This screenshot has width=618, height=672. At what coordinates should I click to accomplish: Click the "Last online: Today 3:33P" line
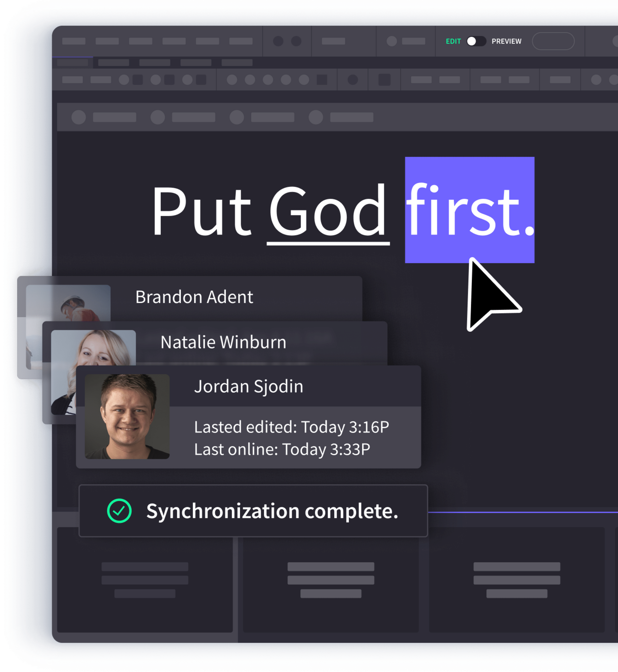[x=282, y=449]
